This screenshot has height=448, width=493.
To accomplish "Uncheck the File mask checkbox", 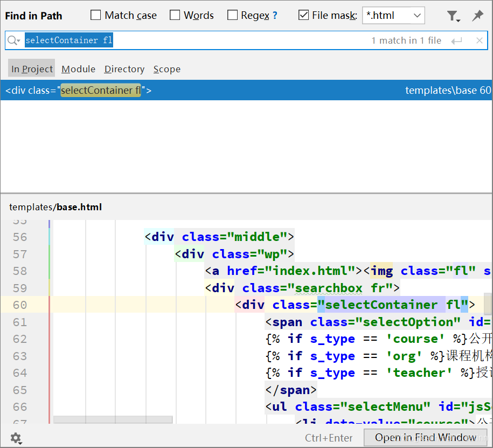I will point(303,15).
